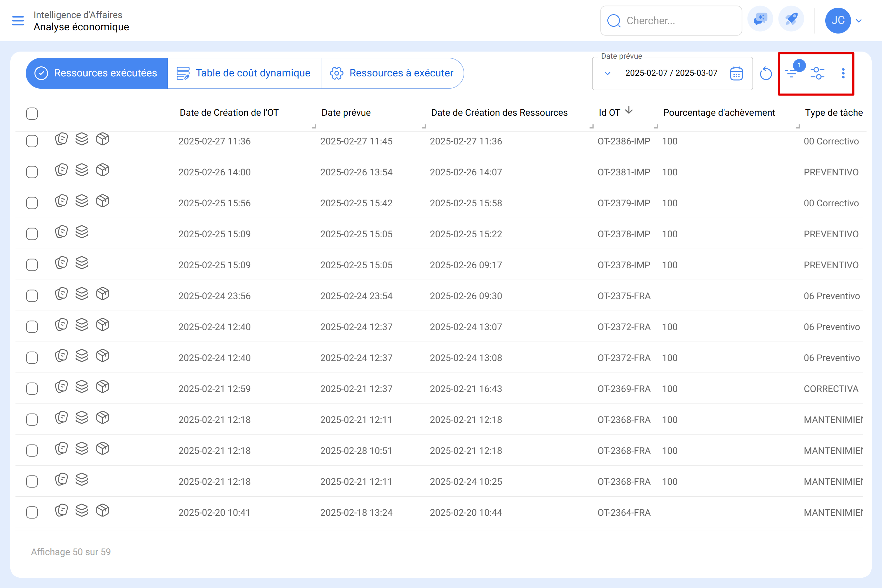Click the OT-2368-FRA cell created 2025-02-24 10:25

624,482
